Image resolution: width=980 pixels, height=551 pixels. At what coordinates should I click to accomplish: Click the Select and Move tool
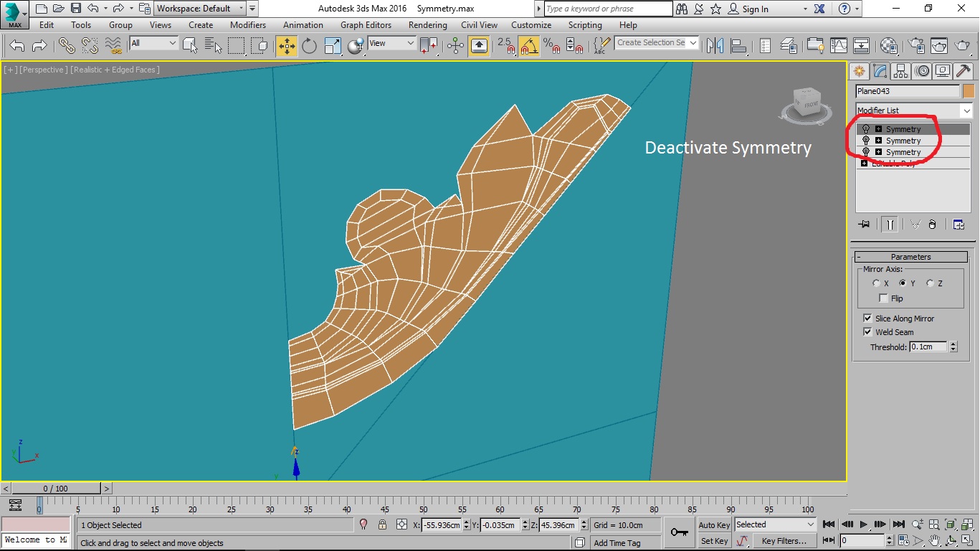pyautogui.click(x=286, y=47)
